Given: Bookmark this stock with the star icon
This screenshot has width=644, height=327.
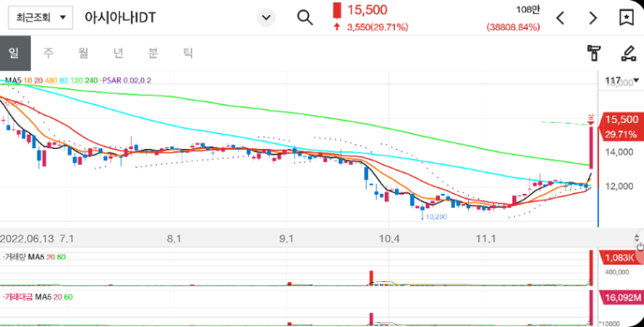Looking at the screenshot, I should pos(627,17).
